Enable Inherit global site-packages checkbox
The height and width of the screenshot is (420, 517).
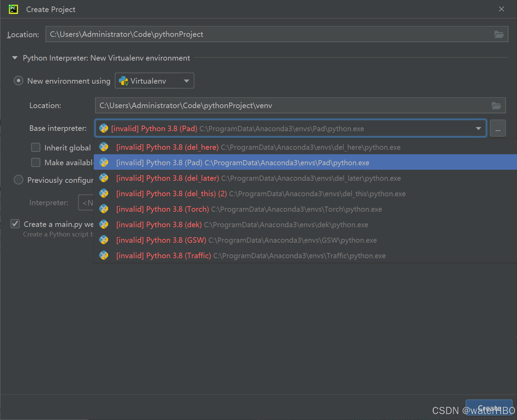(x=36, y=147)
